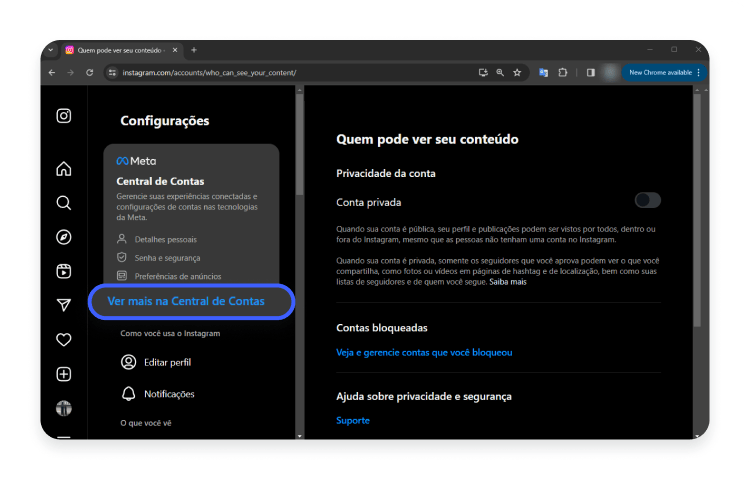This screenshot has width=750, height=479.
Task: Select Editar perfil in settings menu
Action: click(x=167, y=362)
